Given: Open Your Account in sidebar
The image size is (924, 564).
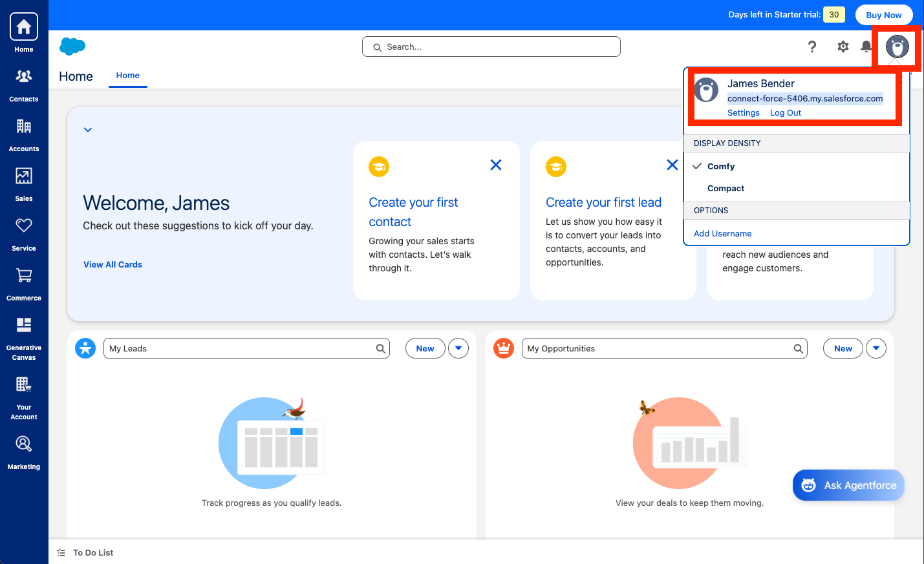Looking at the screenshot, I should point(24,398).
